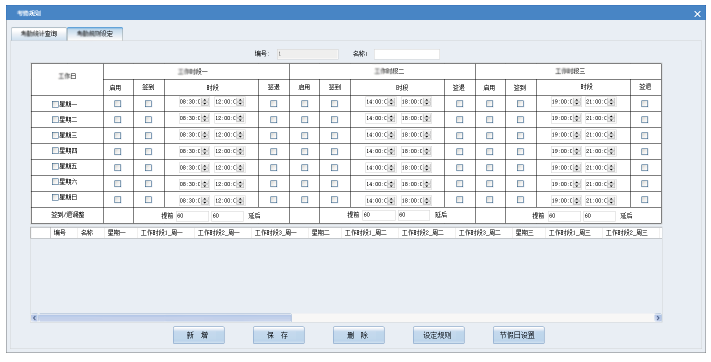Viewport: 711px width, 362px height.
Task: Click the 工作时段2_周一 column header
Action: coord(223,233)
